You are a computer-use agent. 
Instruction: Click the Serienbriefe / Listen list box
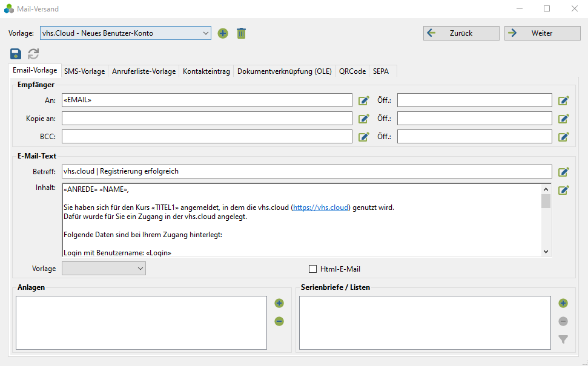425,322
